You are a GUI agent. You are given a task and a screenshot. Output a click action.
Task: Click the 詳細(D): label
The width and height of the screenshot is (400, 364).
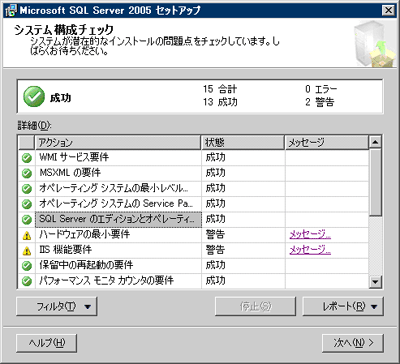click(x=35, y=126)
